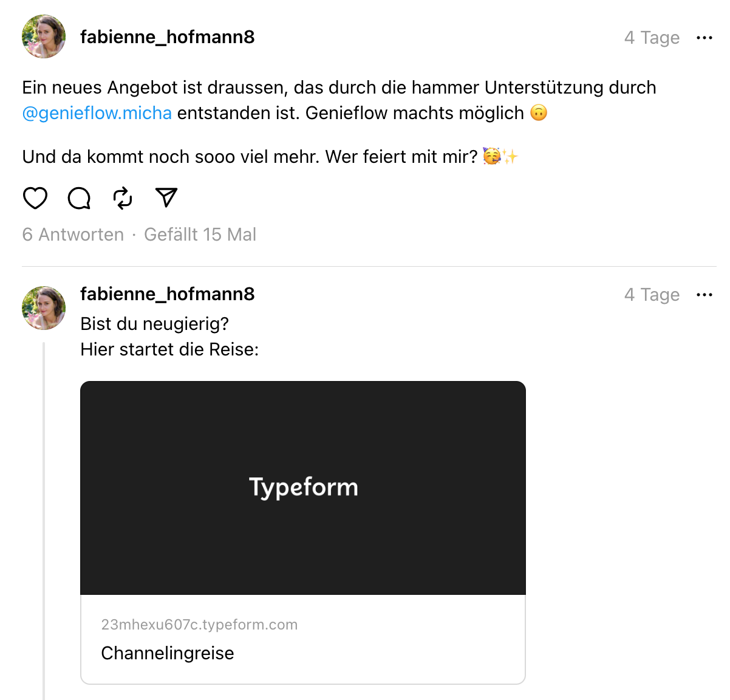Open the top post's 4 Tage timestamp
The image size is (730, 700).
click(652, 38)
